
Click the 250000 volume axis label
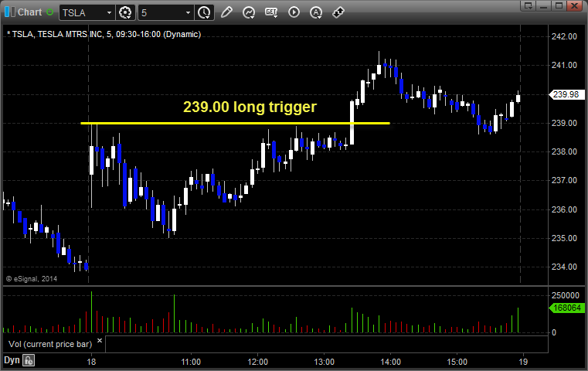[x=566, y=295]
